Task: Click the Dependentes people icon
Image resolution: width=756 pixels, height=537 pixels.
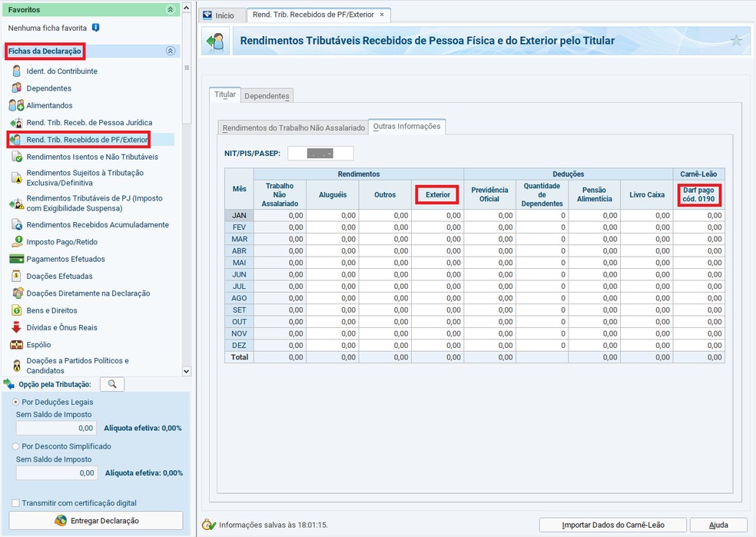Action: (x=16, y=88)
